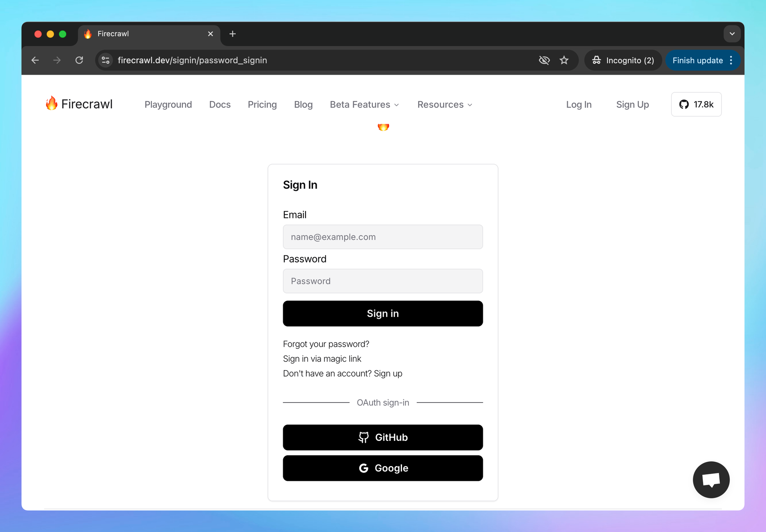
Task: Sign in with the GitHub OAuth button
Action: pos(383,437)
